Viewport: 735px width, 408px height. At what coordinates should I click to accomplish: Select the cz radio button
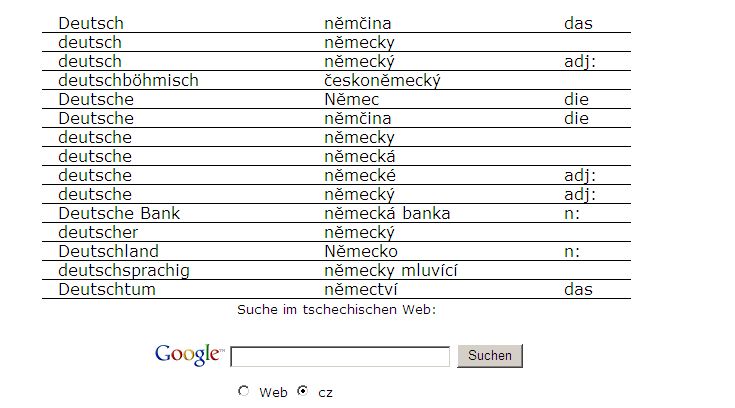click(x=302, y=391)
